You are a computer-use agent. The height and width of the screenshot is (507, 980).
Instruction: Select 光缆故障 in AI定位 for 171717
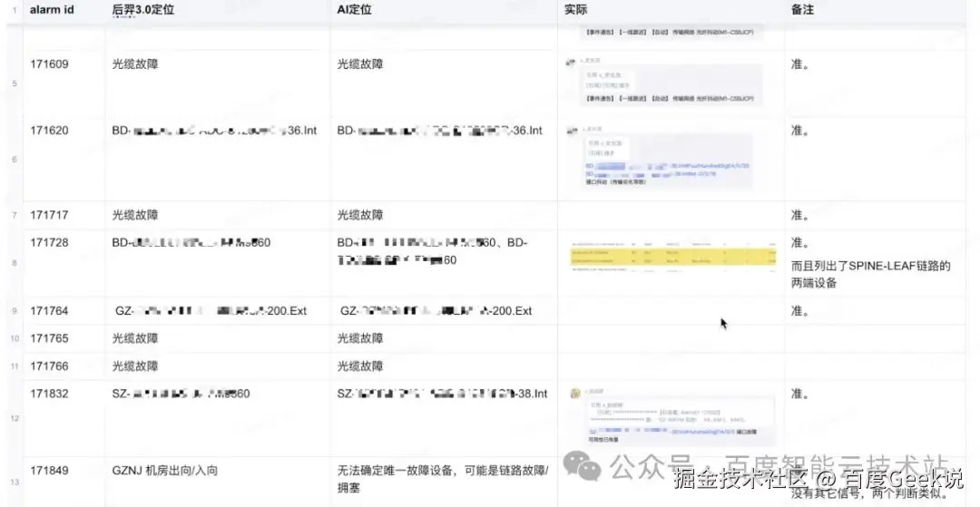360,215
